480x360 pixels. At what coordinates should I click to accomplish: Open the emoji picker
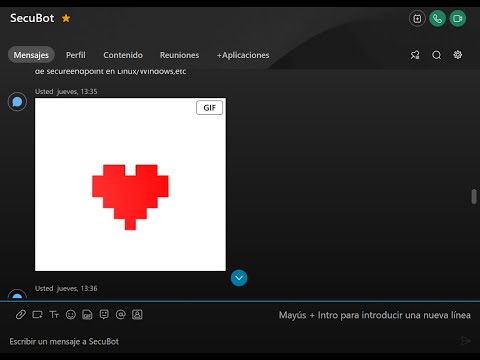click(x=71, y=315)
